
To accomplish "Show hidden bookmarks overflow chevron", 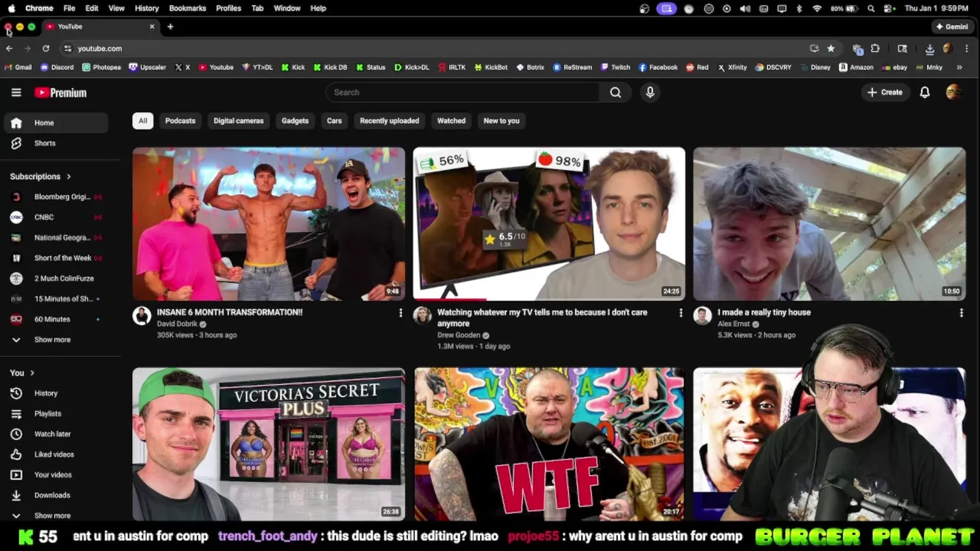I will [x=959, y=67].
